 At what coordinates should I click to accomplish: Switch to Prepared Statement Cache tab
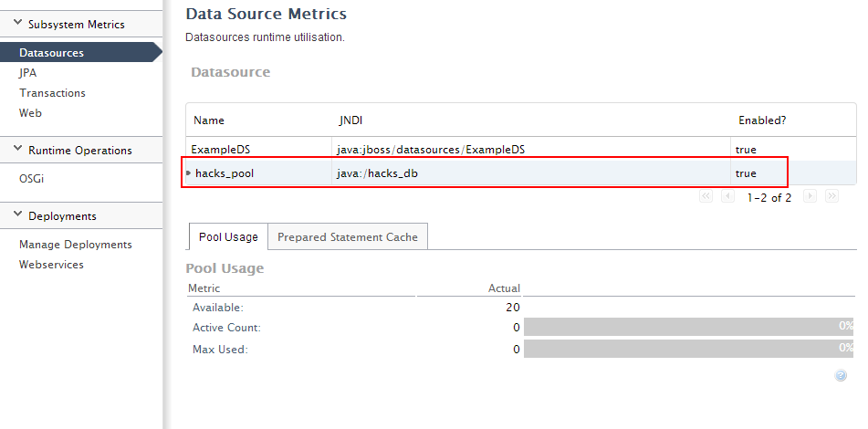click(348, 237)
